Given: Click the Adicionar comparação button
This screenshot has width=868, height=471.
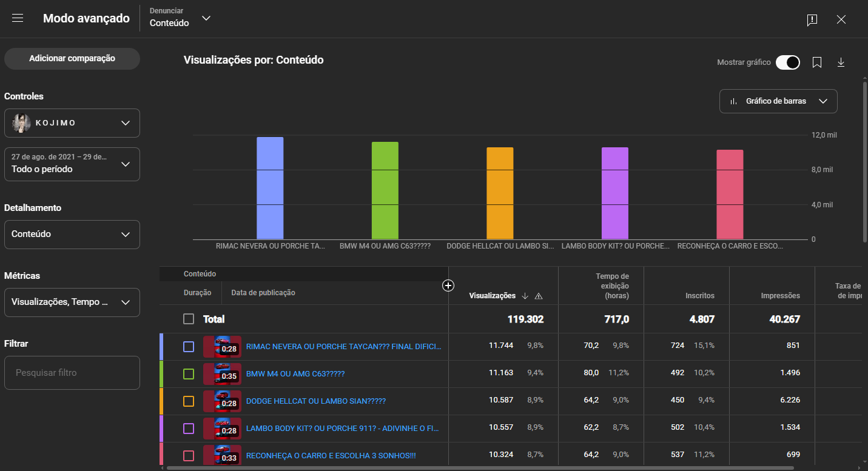Looking at the screenshot, I should (72, 59).
